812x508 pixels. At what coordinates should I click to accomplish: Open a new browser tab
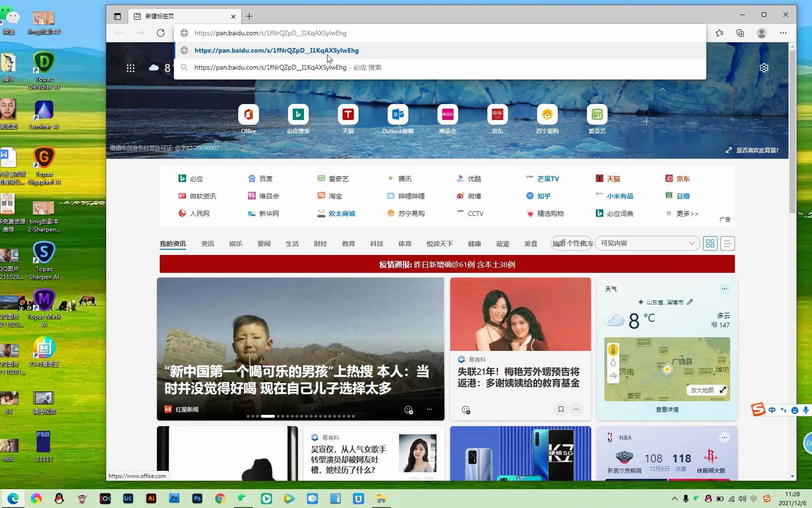click(x=249, y=16)
